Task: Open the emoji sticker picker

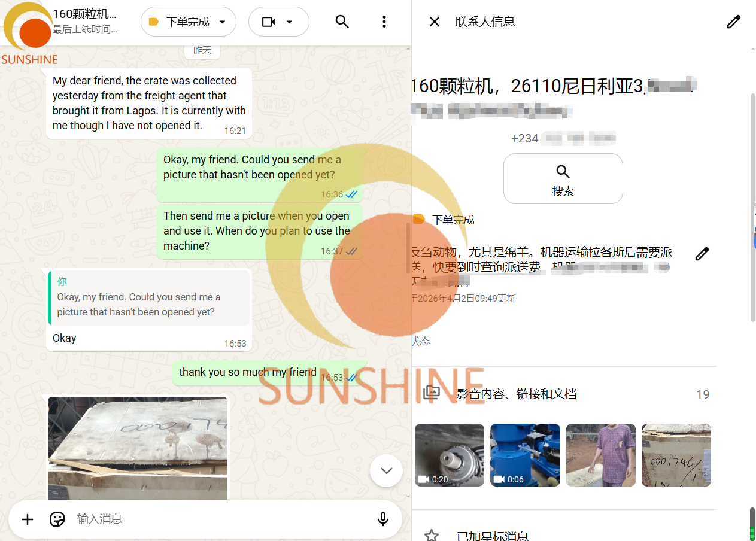Action: (57, 519)
